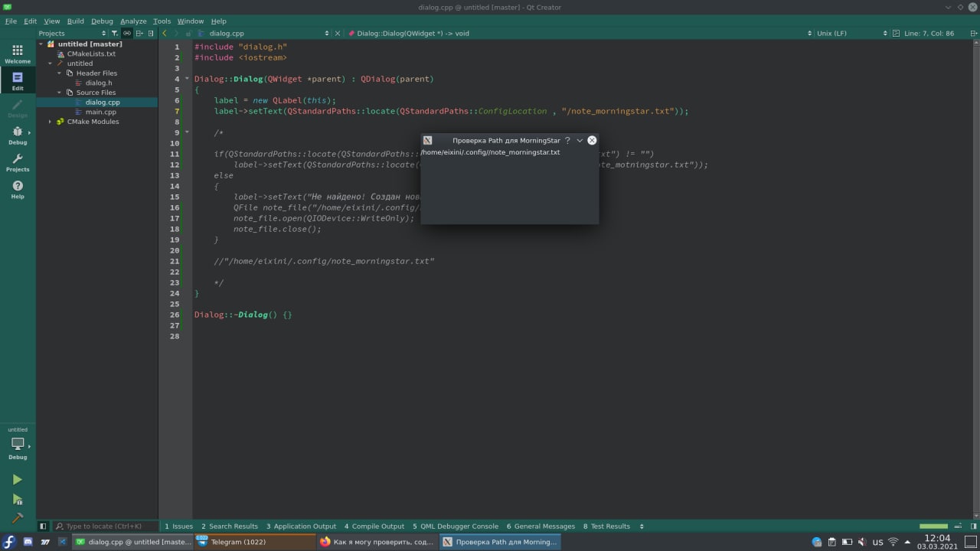
Task: Toggle synchronize with editor link icon
Action: (127, 34)
